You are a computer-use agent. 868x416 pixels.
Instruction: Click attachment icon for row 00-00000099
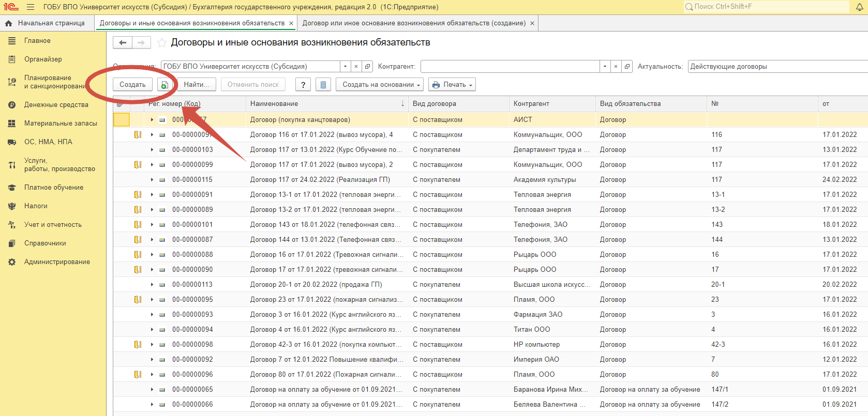tap(138, 165)
